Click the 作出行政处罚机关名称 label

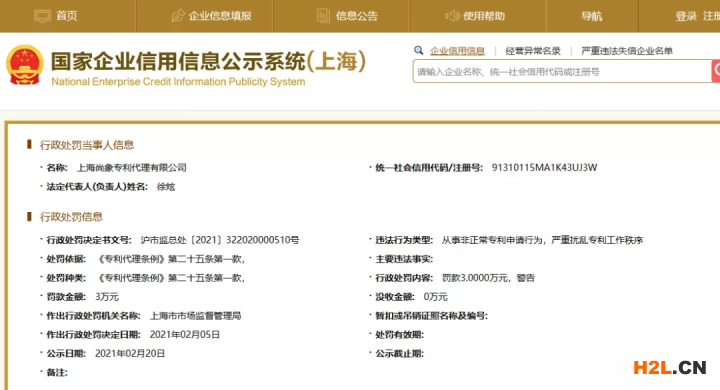(x=93, y=316)
